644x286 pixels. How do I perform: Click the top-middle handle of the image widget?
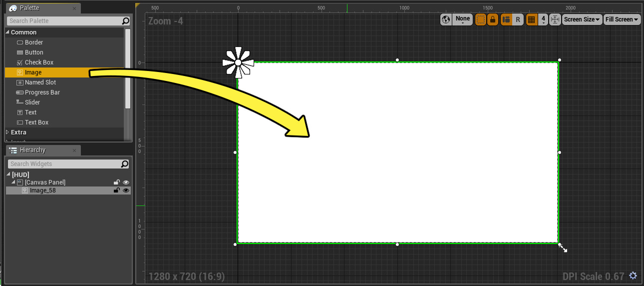click(397, 60)
